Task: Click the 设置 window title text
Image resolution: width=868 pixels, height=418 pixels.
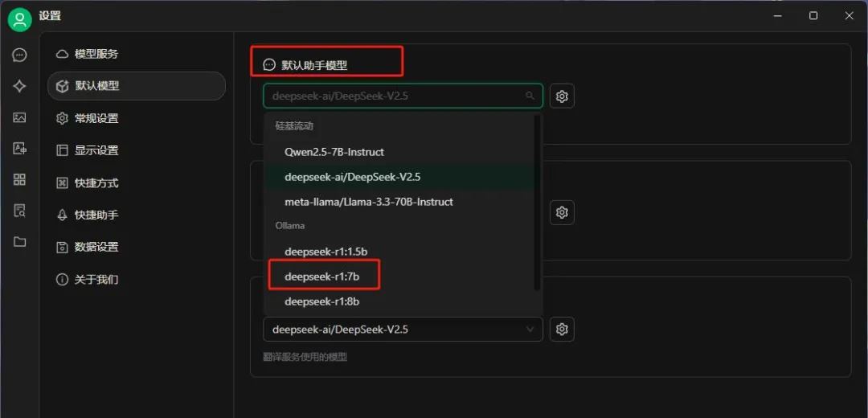Action: click(50, 16)
